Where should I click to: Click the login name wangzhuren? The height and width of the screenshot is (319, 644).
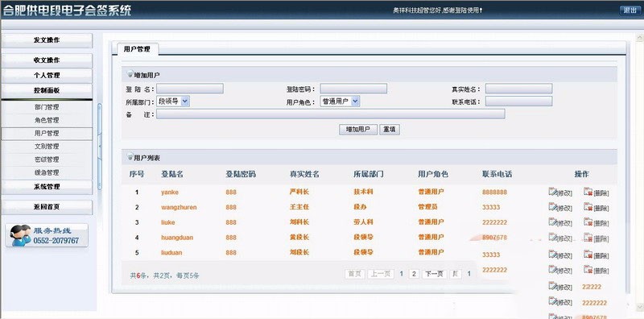click(179, 207)
